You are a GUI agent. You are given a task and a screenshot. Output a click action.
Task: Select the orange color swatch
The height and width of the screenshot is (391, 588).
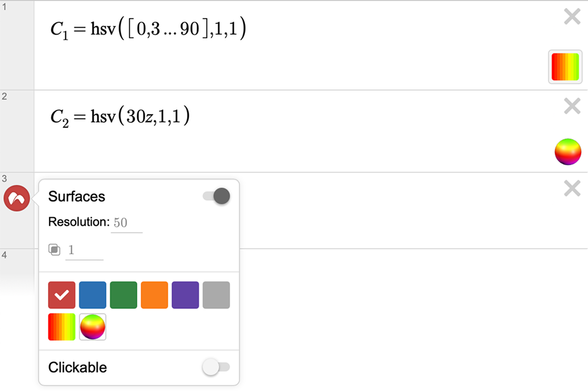tap(154, 295)
